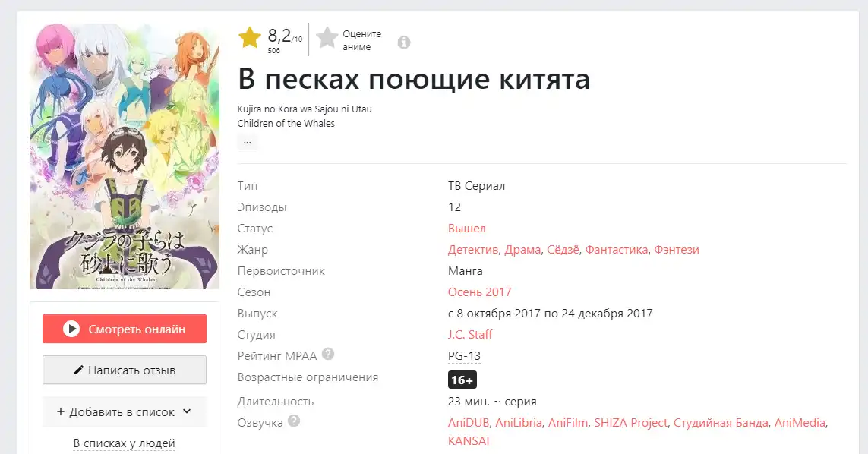Click the Смотреть онлайн button

(x=125, y=329)
